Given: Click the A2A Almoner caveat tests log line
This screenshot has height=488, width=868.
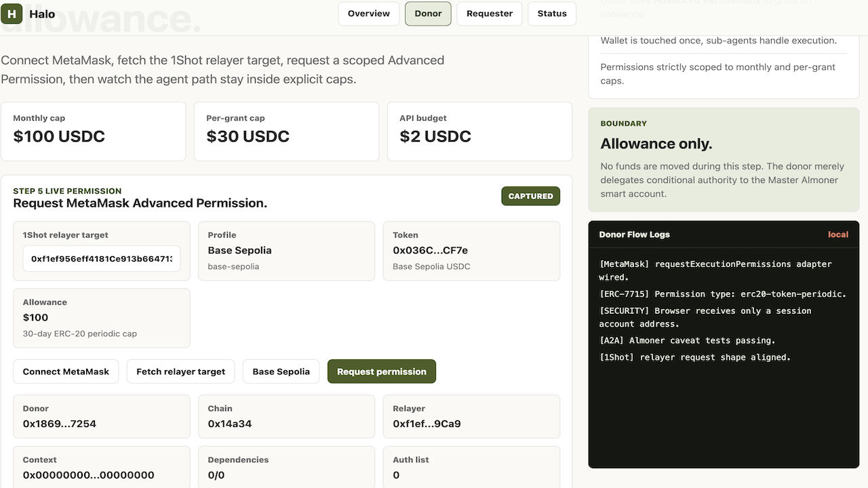Looking at the screenshot, I should [x=687, y=340].
